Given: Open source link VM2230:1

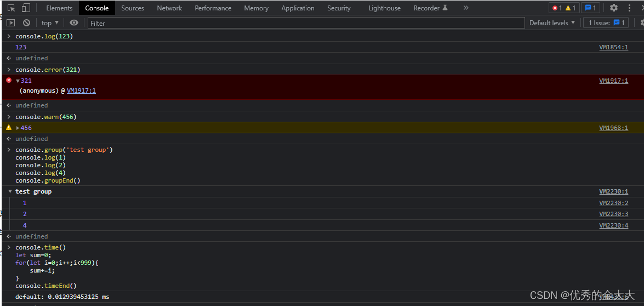Looking at the screenshot, I should point(614,191).
